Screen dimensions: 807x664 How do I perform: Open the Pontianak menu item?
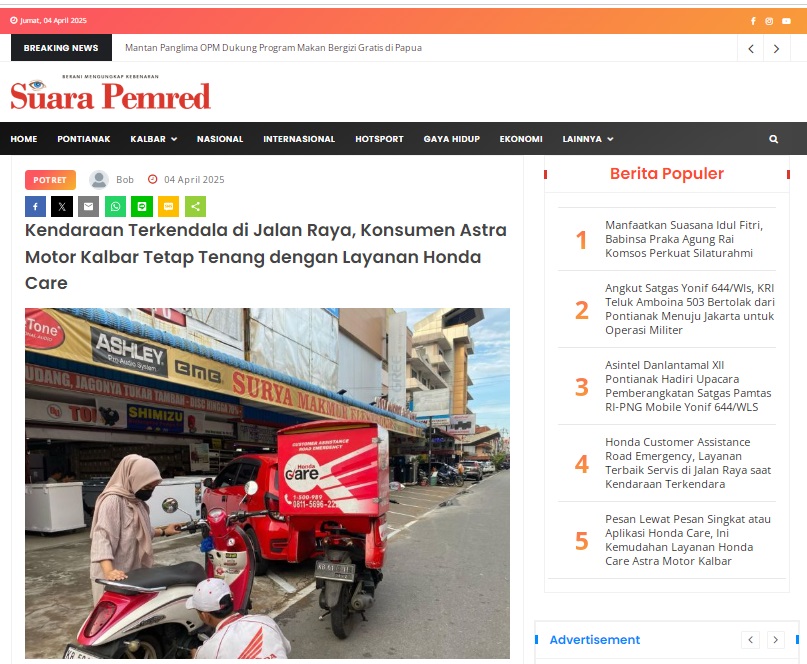click(x=83, y=139)
